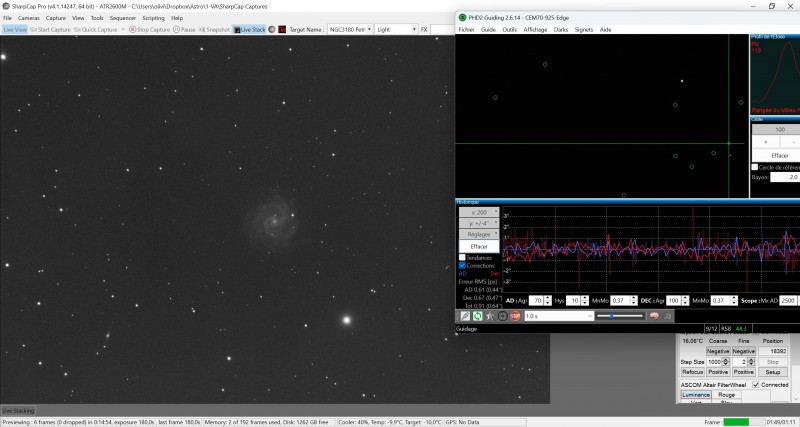Open the PHD2 brain advanced settings icon
The width and height of the screenshot is (800, 427).
pos(655,316)
